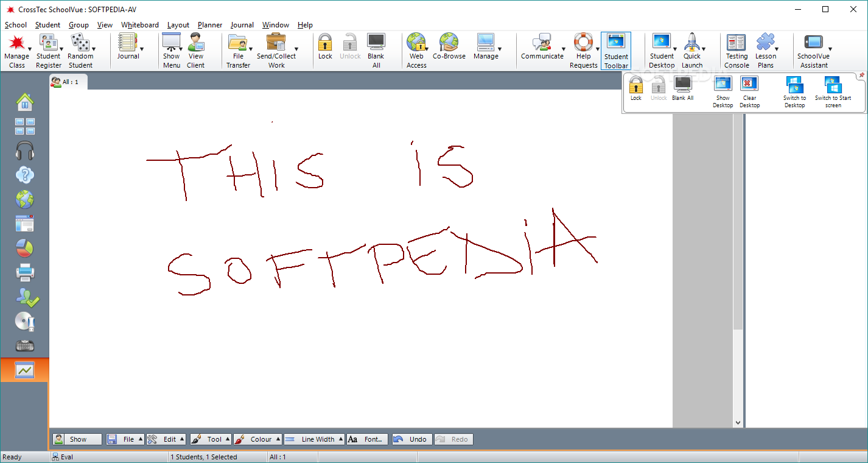868x463 pixels.
Task: Select the whiteboard view in sidebar
Action: click(x=25, y=370)
